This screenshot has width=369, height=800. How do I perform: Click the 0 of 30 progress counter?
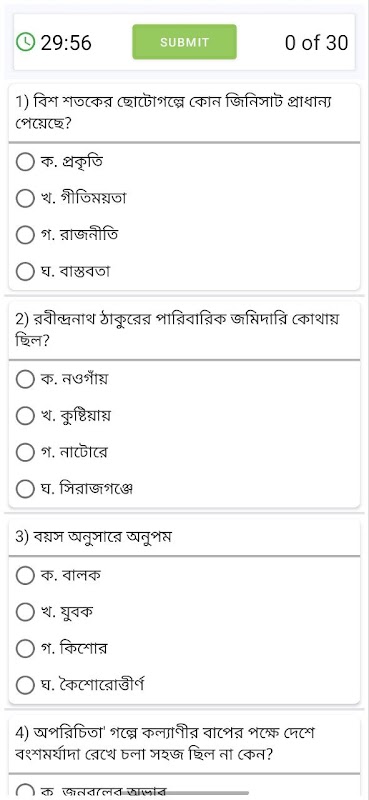coord(316,42)
